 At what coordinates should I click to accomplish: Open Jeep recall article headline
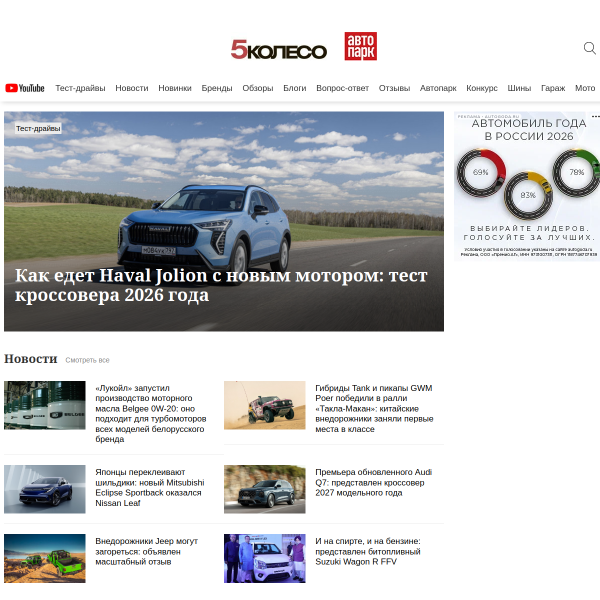coord(147,551)
